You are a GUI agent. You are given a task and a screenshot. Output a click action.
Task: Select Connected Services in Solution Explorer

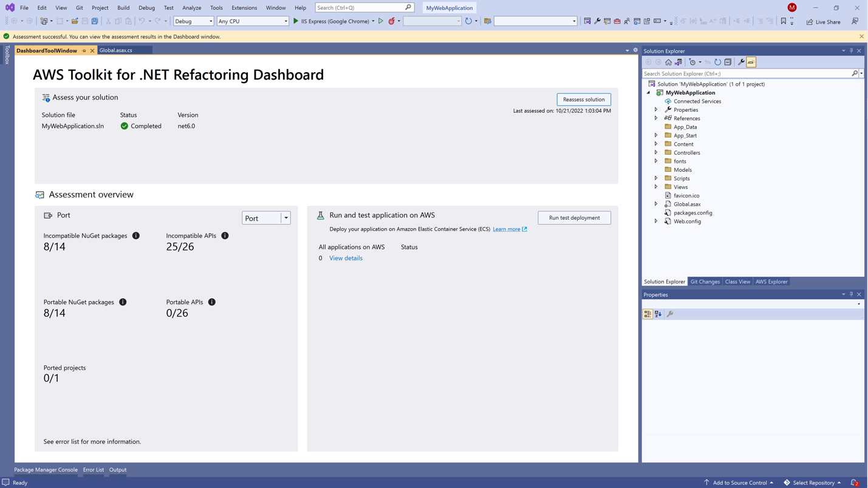point(697,101)
